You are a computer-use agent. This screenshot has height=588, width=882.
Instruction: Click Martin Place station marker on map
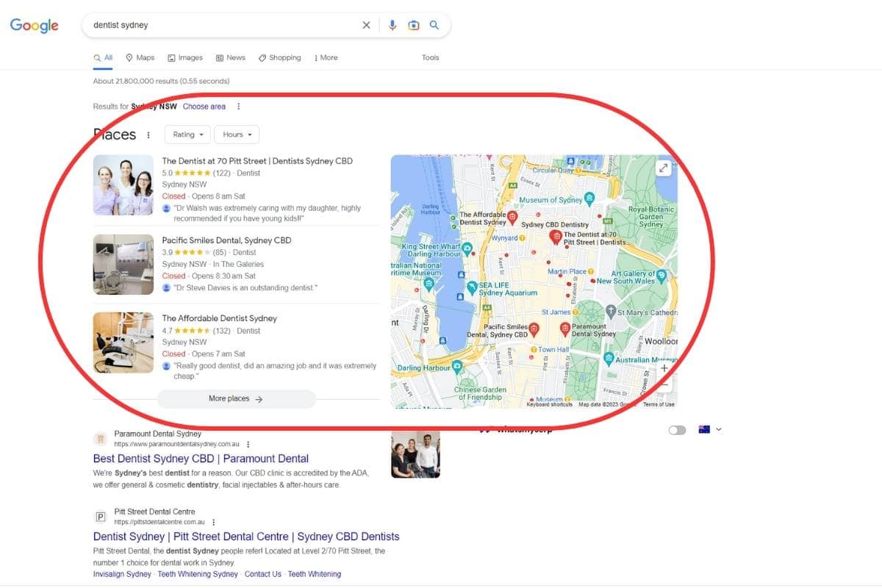[x=590, y=271]
